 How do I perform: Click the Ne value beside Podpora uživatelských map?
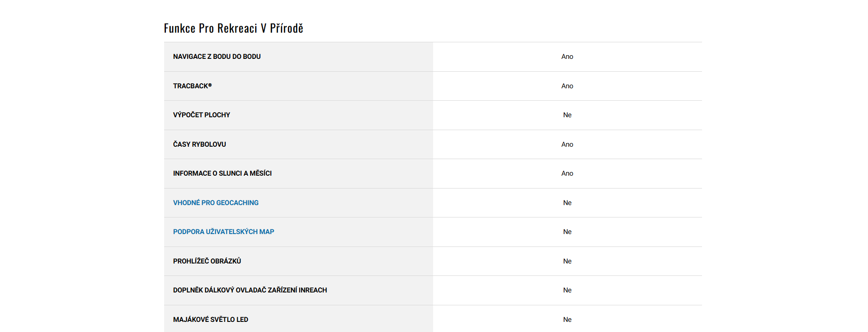567,232
